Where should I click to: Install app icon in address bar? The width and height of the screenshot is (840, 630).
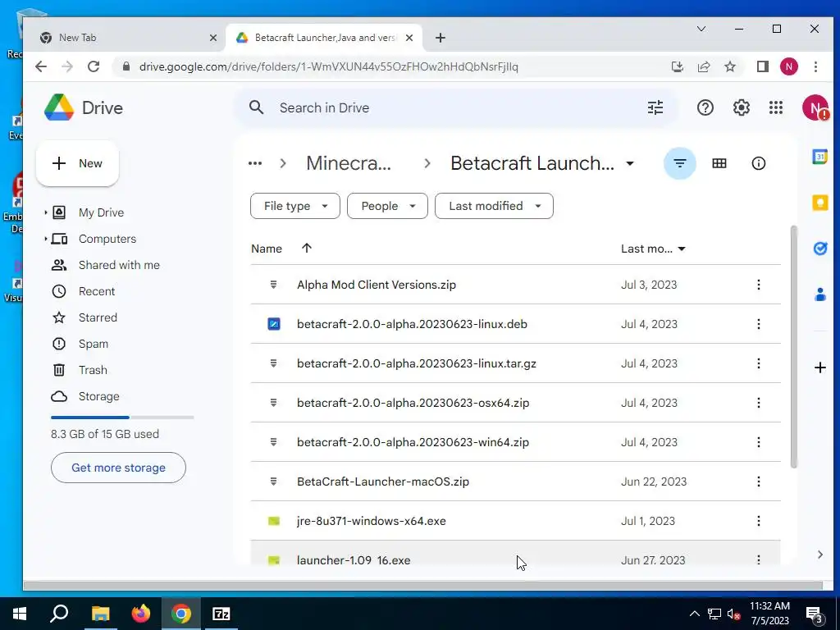tap(677, 66)
